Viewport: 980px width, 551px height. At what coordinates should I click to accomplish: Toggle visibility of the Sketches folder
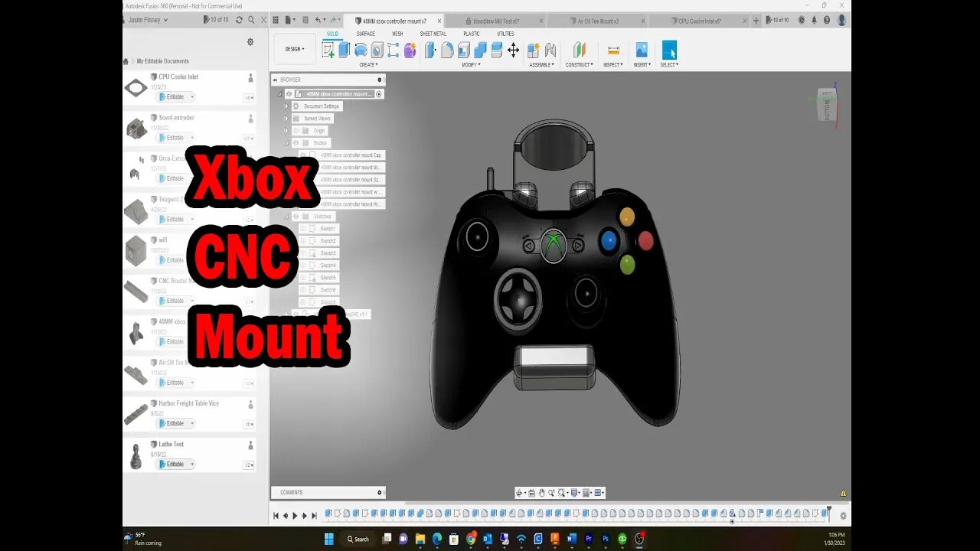pos(296,217)
